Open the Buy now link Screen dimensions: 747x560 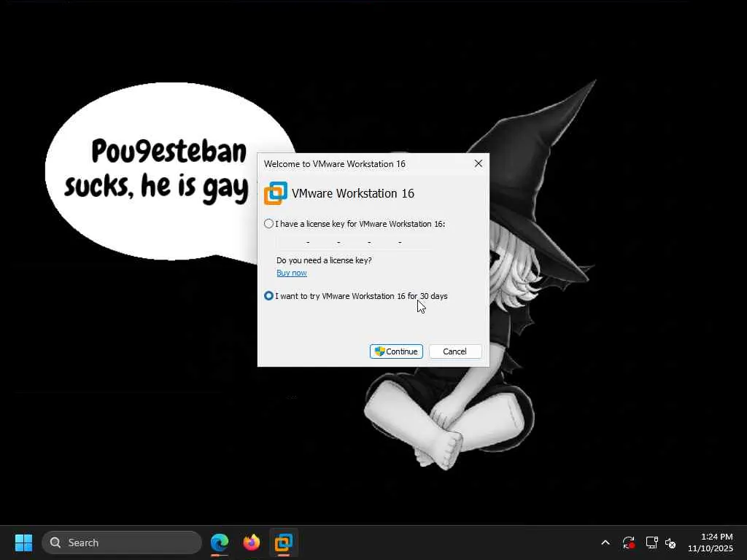(292, 273)
